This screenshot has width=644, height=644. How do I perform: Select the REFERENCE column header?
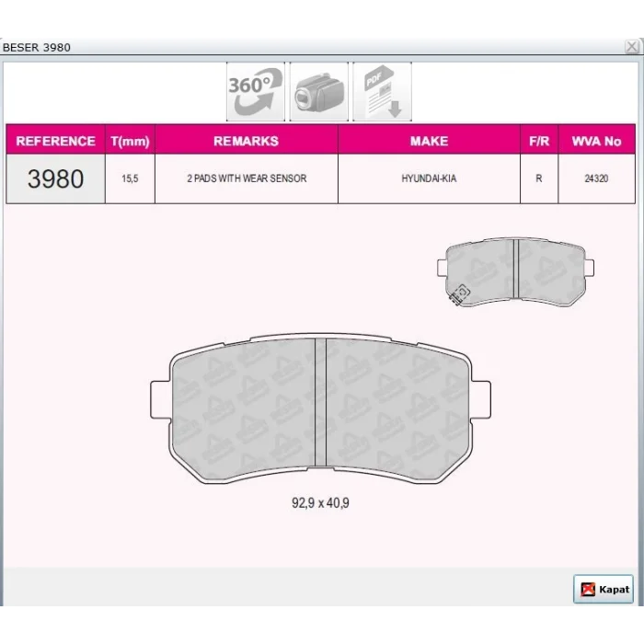(x=56, y=140)
